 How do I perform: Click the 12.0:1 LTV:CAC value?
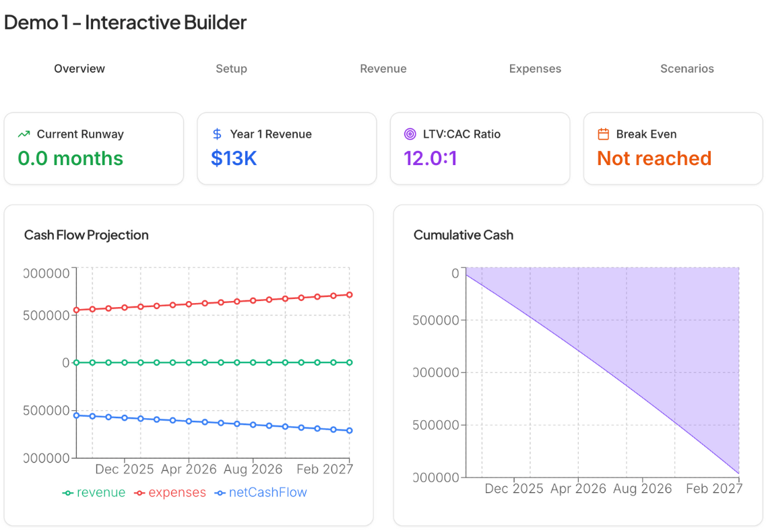click(430, 158)
